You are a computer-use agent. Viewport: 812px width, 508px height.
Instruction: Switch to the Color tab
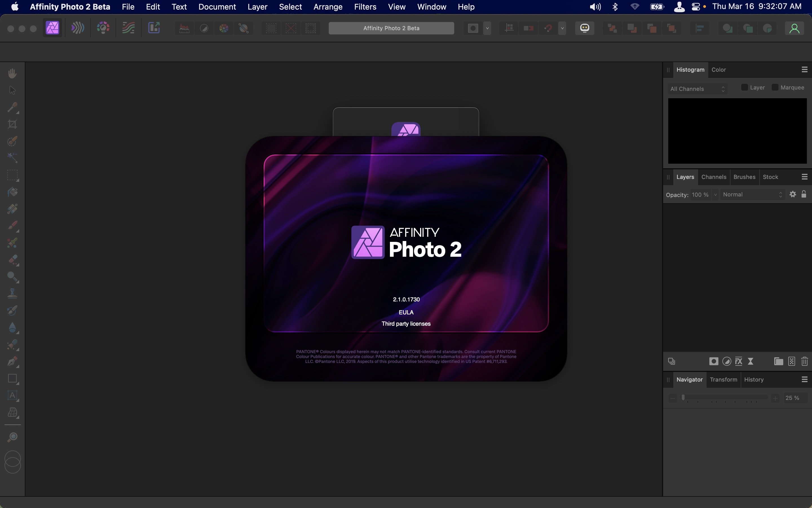(718, 69)
